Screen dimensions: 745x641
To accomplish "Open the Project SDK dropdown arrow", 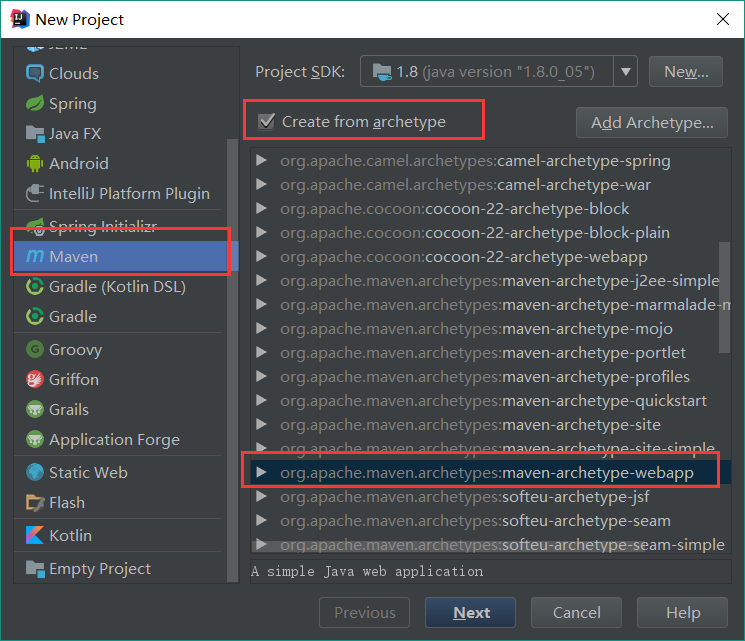I will tap(625, 72).
